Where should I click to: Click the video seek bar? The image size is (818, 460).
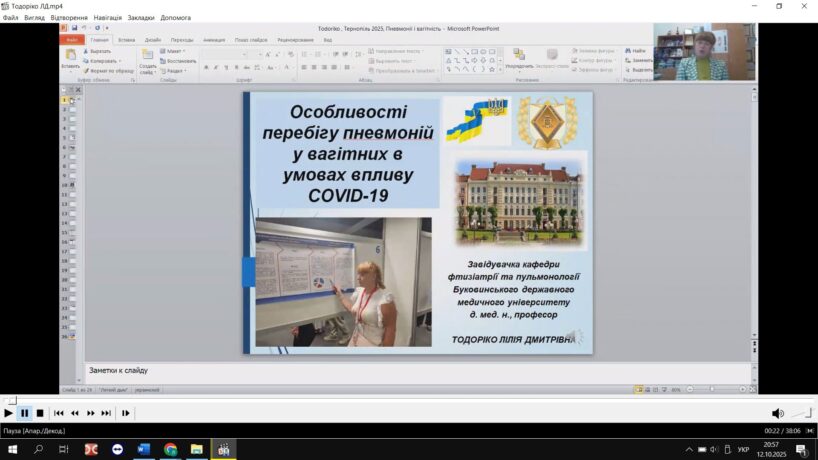[x=400, y=400]
